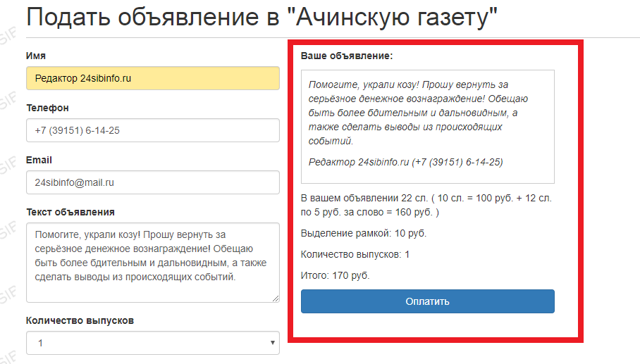
Task: Open the Количество выпусков dropdown
Action: point(153,343)
